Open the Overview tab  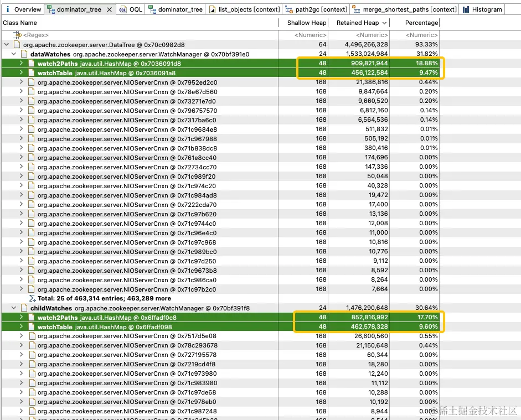click(23, 9)
